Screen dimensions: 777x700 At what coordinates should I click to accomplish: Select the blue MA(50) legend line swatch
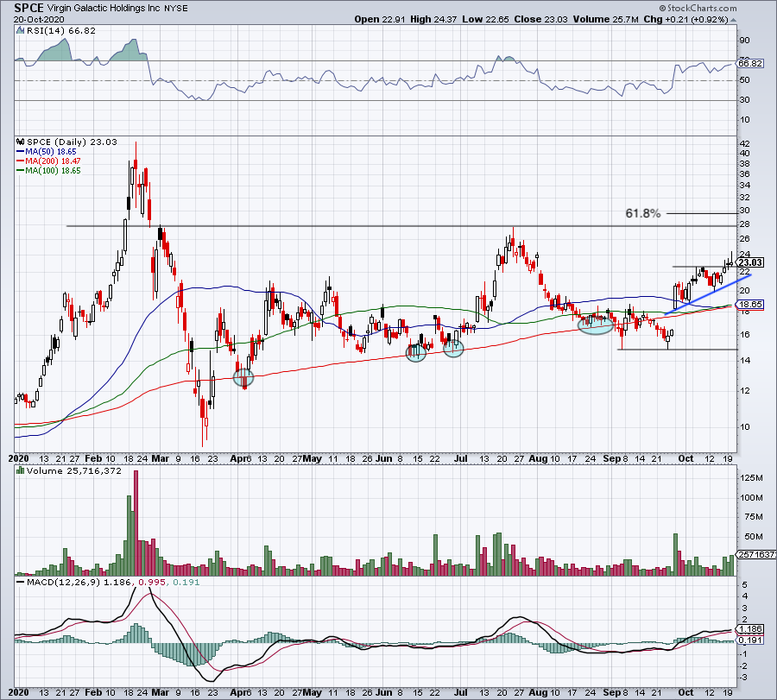tap(21, 152)
